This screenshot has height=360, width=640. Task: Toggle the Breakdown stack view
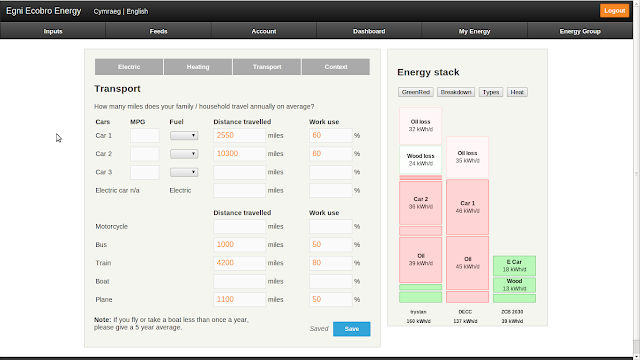click(456, 92)
